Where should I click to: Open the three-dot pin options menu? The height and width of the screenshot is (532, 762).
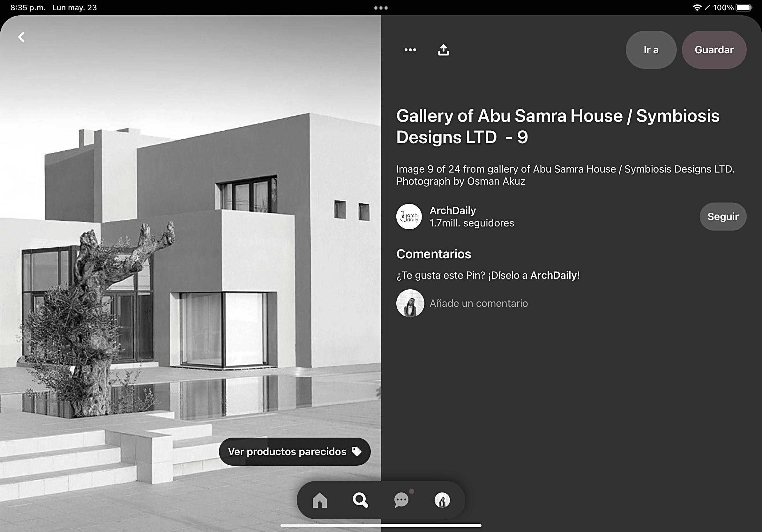[410, 50]
